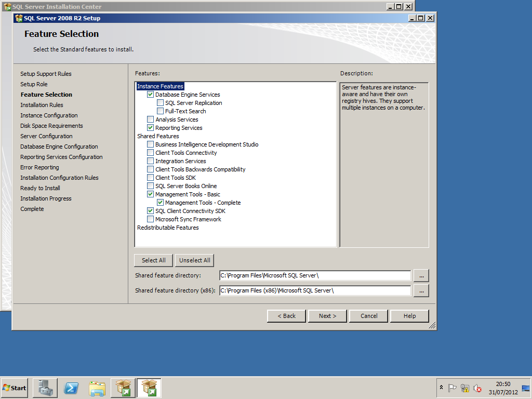
Task: Click the Error Reporting step
Action: click(x=39, y=167)
